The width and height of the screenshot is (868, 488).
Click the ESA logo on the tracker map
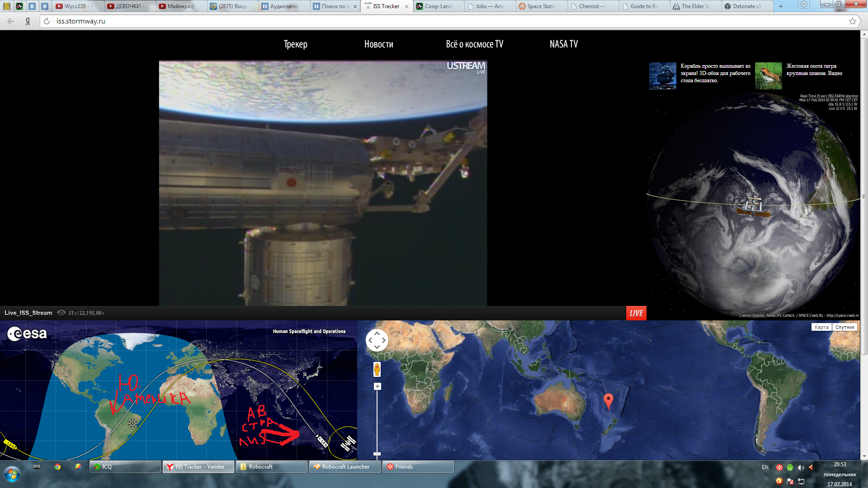27,334
